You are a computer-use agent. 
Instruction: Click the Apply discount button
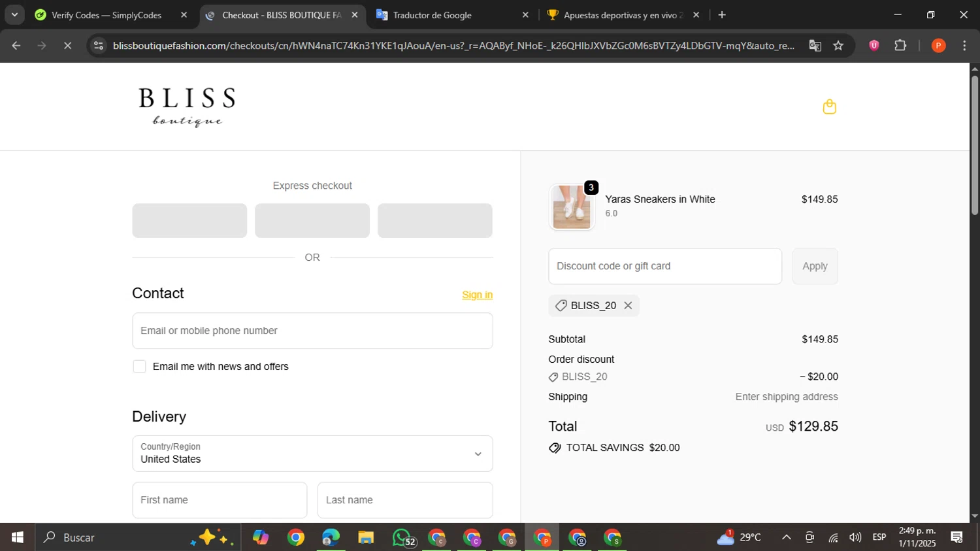click(x=815, y=266)
